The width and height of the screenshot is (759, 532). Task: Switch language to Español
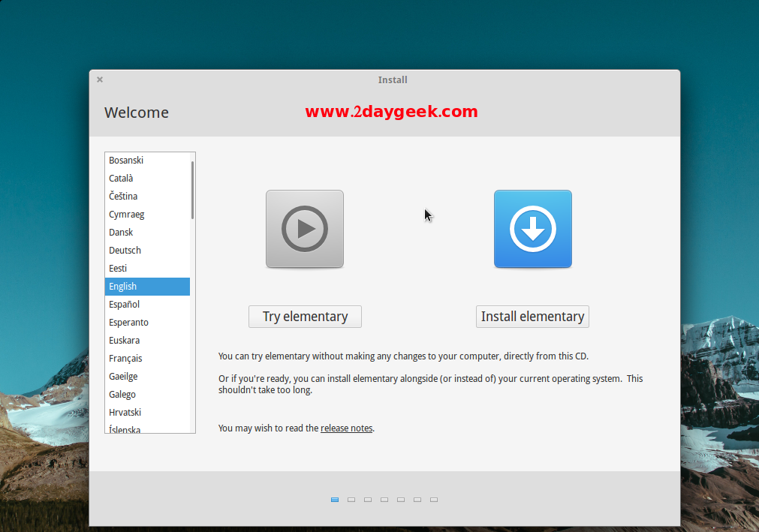click(124, 305)
